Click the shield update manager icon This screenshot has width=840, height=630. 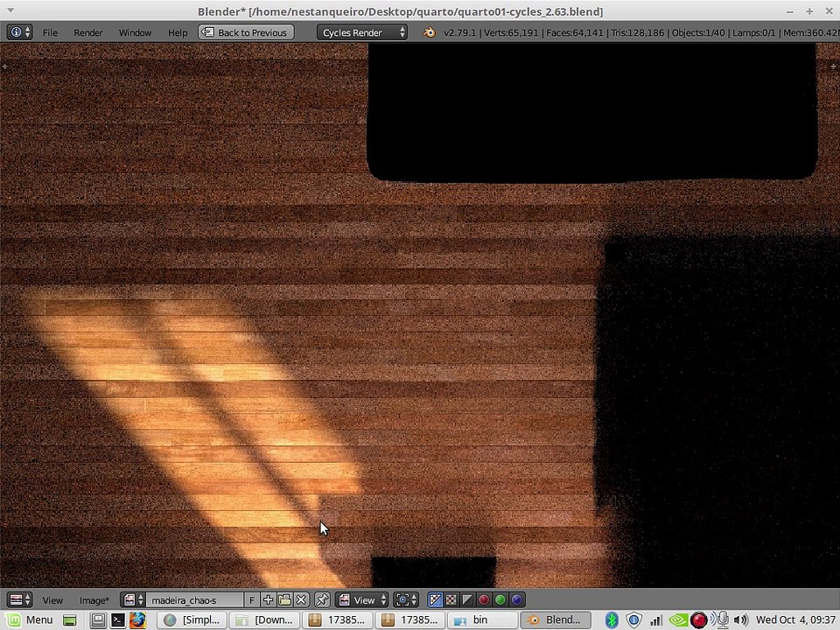pos(633,620)
